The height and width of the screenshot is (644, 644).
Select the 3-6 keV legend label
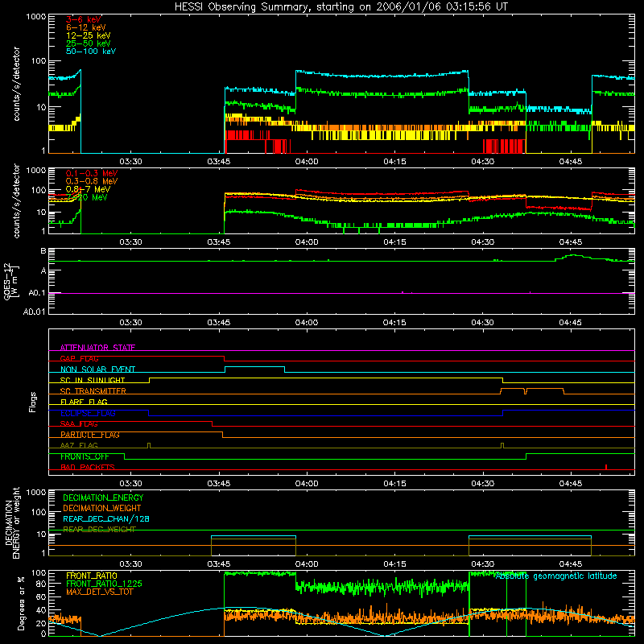(x=84, y=19)
